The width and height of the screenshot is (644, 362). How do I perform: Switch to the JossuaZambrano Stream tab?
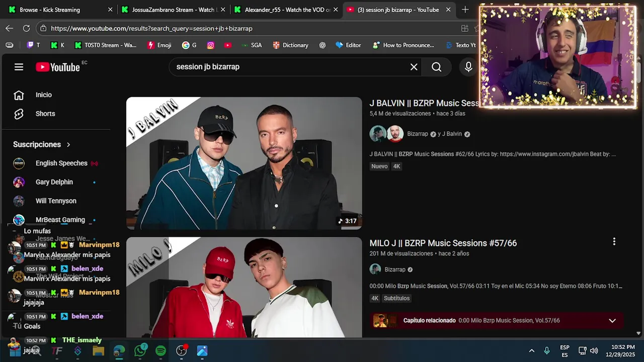pyautogui.click(x=174, y=10)
